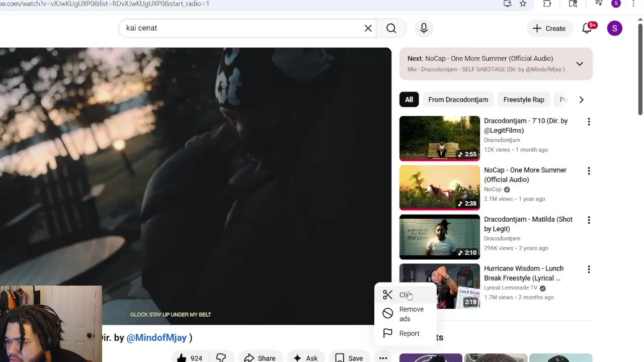Collapse the Next up mix panel
The width and height of the screenshot is (644, 362).
[x=580, y=64]
